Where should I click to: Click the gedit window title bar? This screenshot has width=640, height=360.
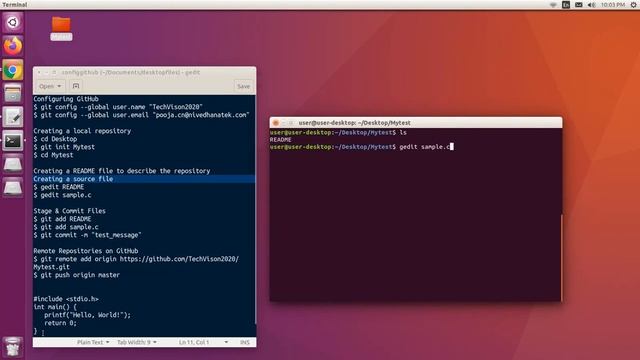coord(144,72)
